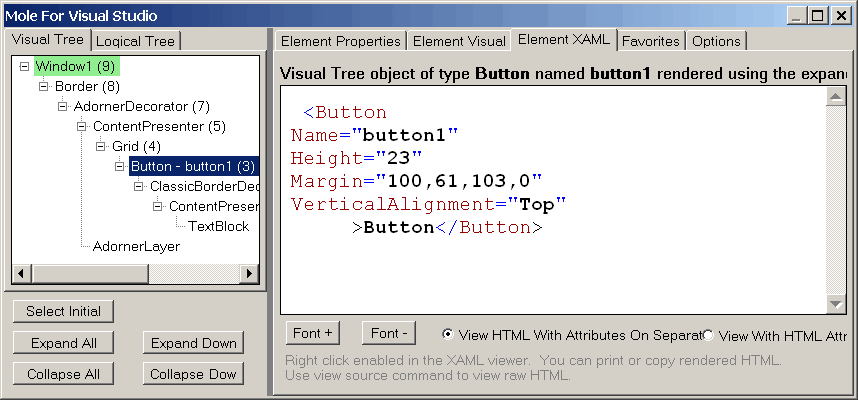Click the Collapse All button
The width and height of the screenshot is (858, 400).
[63, 374]
